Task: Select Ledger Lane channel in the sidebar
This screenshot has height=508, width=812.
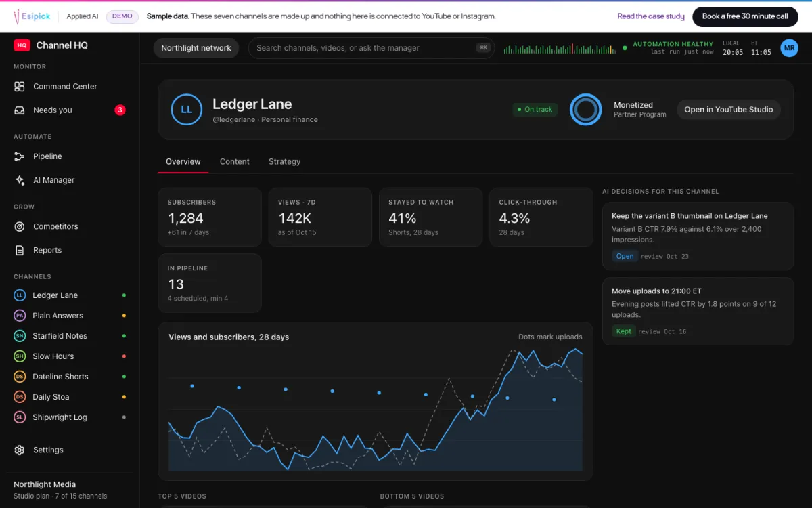Action: pos(70,295)
